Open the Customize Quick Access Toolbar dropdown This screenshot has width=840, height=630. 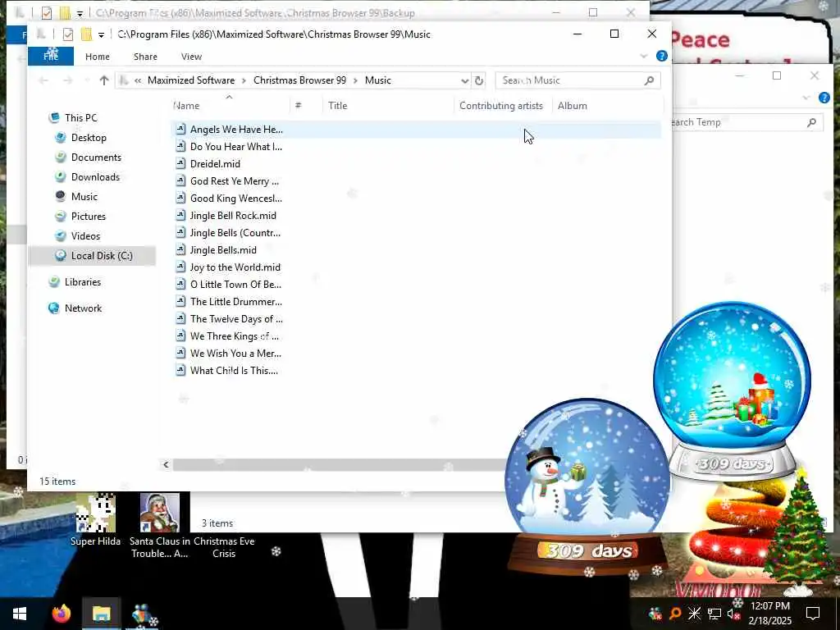(x=101, y=34)
